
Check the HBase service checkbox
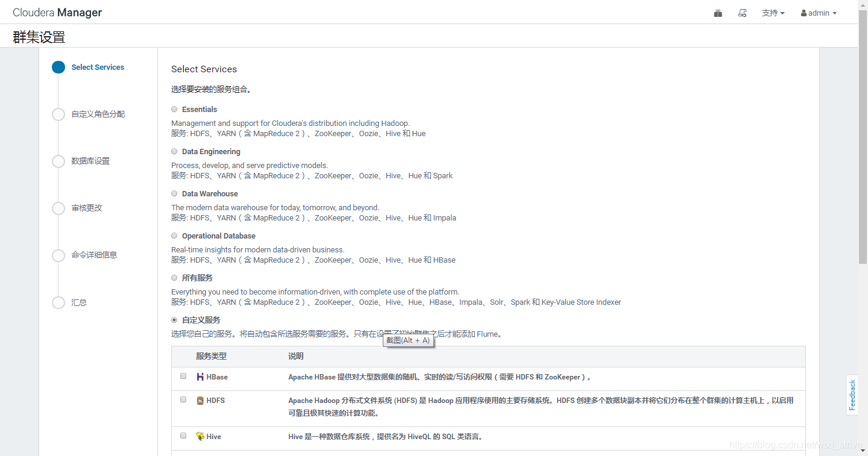point(183,376)
